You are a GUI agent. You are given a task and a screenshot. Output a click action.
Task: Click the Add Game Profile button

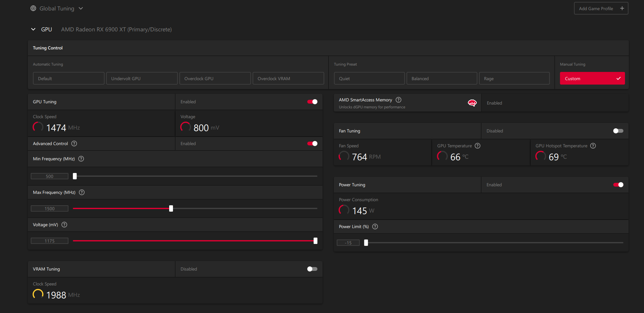pyautogui.click(x=601, y=9)
